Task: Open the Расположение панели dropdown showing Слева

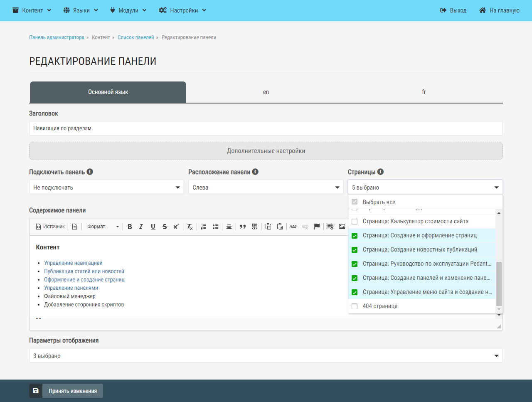Action: 266,187
